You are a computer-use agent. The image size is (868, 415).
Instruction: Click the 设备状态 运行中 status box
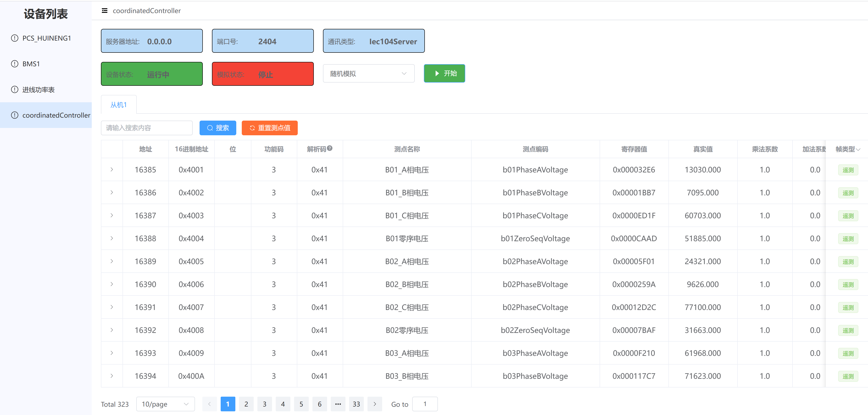pyautogui.click(x=152, y=74)
